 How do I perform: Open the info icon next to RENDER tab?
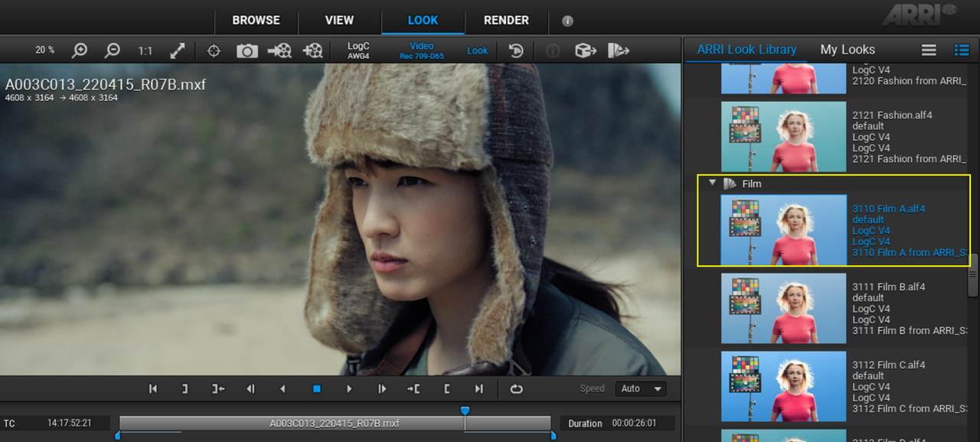pyautogui.click(x=567, y=21)
